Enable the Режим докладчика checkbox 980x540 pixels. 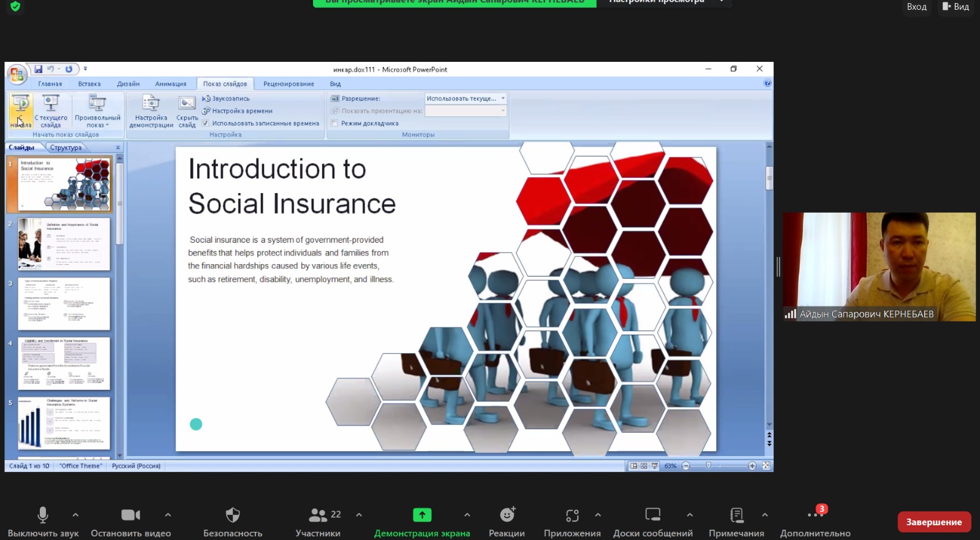334,123
